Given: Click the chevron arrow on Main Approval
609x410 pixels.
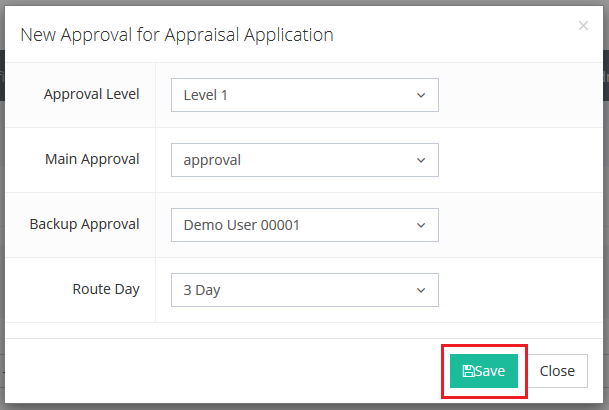Looking at the screenshot, I should click(420, 160).
